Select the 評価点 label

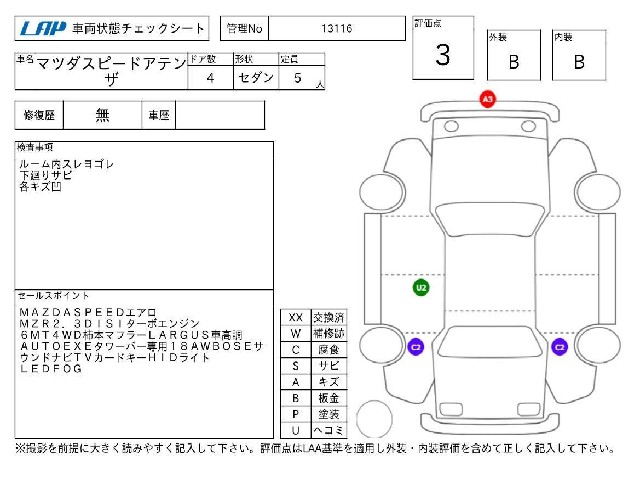click(428, 23)
